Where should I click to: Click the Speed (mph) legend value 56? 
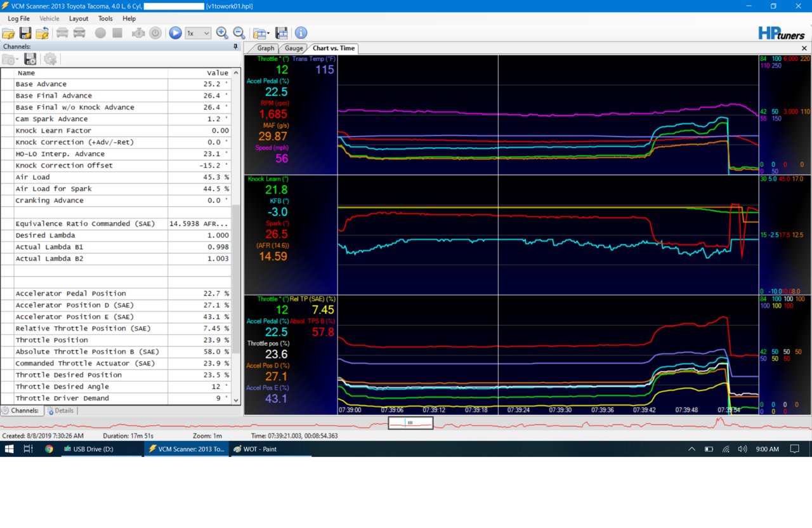pyautogui.click(x=281, y=159)
